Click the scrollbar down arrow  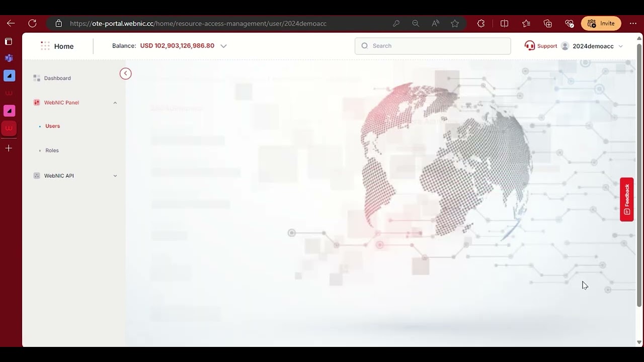click(x=639, y=342)
